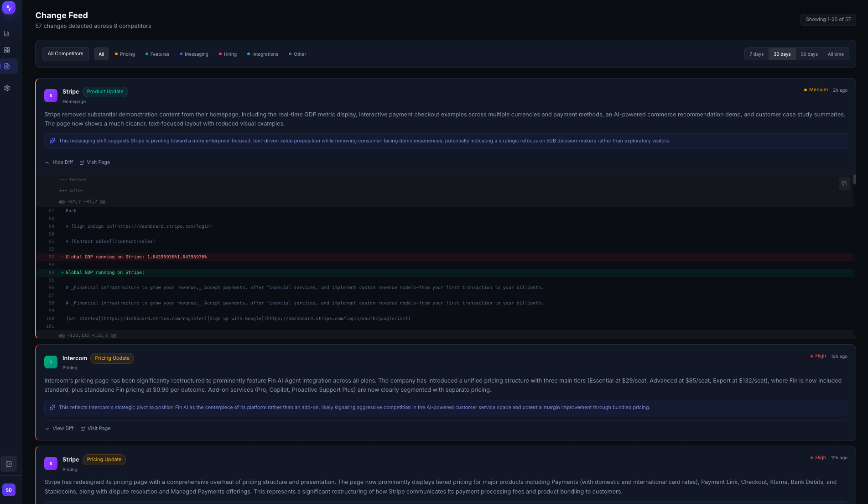
Task: Set time range to 7 days
Action: [756, 54]
